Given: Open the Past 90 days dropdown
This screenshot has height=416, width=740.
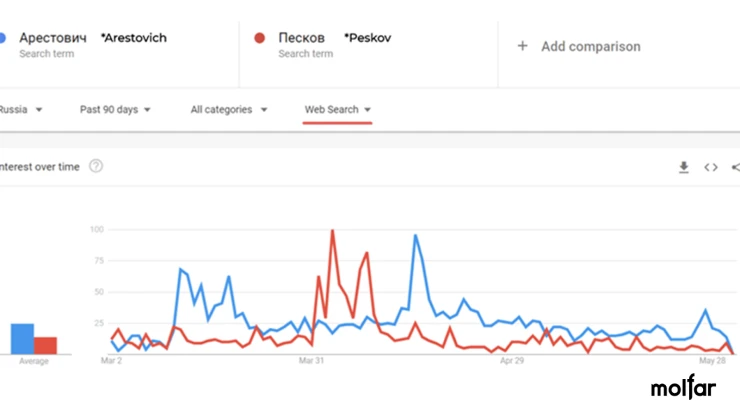Looking at the screenshot, I should (x=115, y=110).
